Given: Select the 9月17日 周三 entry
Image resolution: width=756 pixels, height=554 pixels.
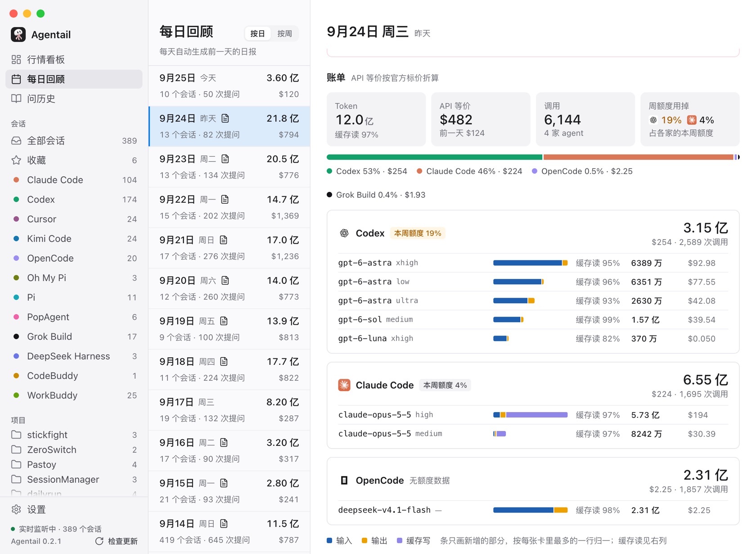Looking at the screenshot, I should point(229,410).
